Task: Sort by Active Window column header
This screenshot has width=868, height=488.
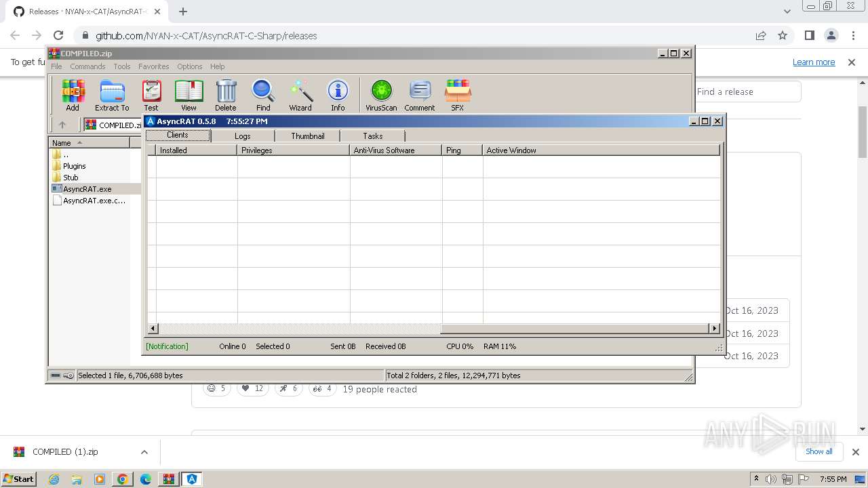Action: 601,150
